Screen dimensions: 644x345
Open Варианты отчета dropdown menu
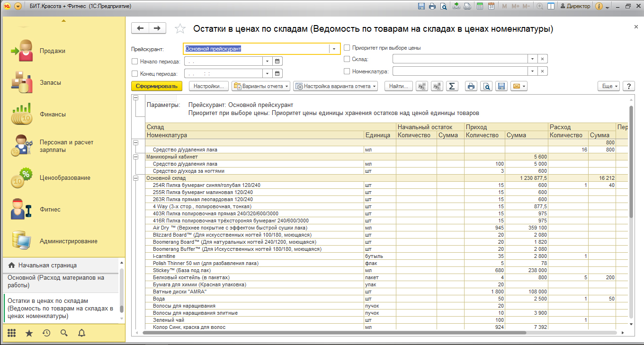click(261, 86)
